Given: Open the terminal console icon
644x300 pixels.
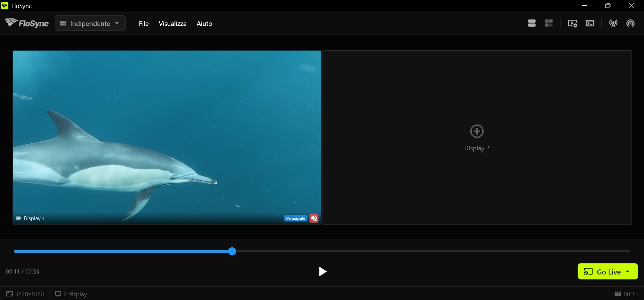Looking at the screenshot, I should 590,23.
